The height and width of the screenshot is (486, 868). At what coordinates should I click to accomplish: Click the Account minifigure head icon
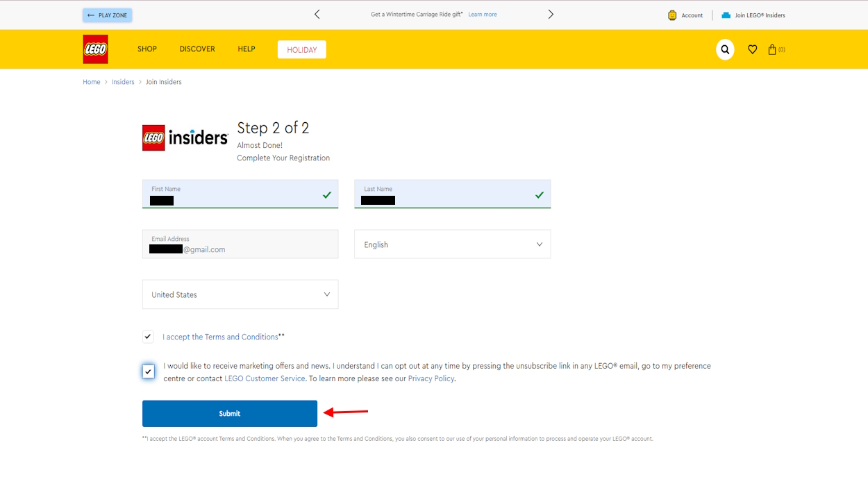coord(672,15)
